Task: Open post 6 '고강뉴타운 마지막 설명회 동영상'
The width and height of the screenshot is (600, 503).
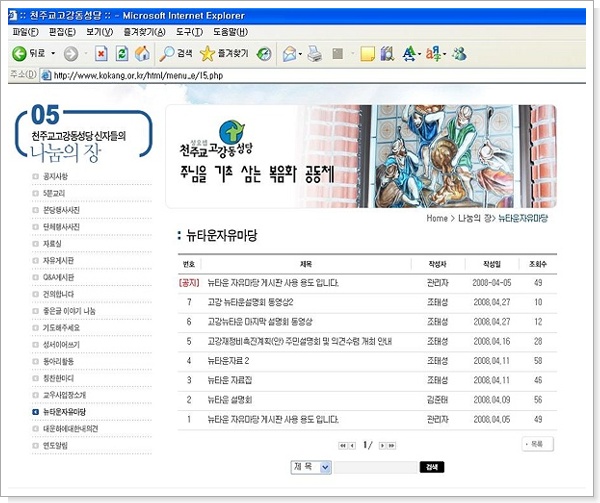Action: click(260, 322)
